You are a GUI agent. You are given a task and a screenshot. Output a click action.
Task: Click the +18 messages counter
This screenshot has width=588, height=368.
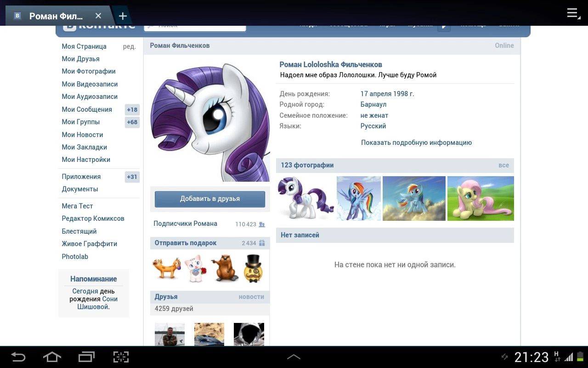click(132, 109)
